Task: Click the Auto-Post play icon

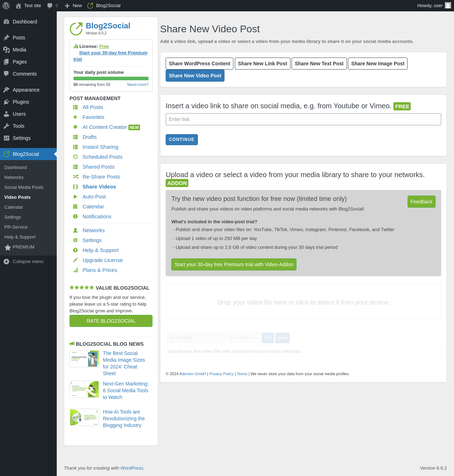Action: click(x=75, y=197)
